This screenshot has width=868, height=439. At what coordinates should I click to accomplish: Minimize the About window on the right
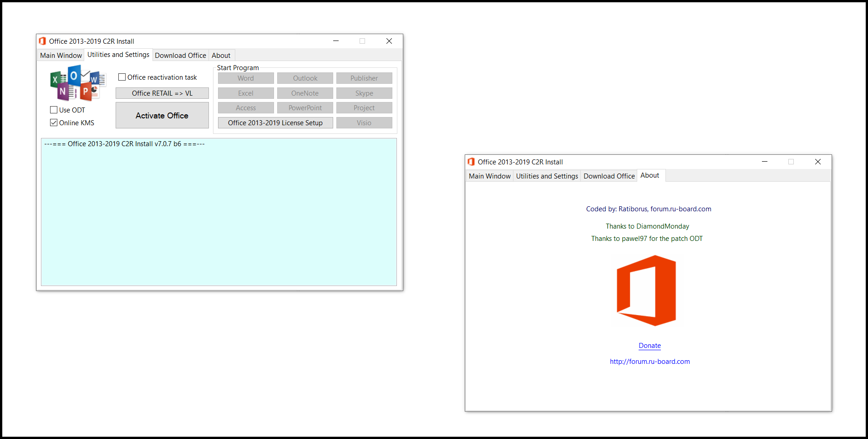765,162
